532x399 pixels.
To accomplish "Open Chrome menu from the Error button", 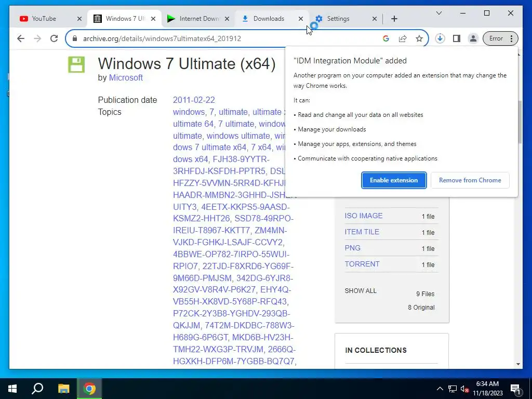I will pyautogui.click(x=500, y=38).
